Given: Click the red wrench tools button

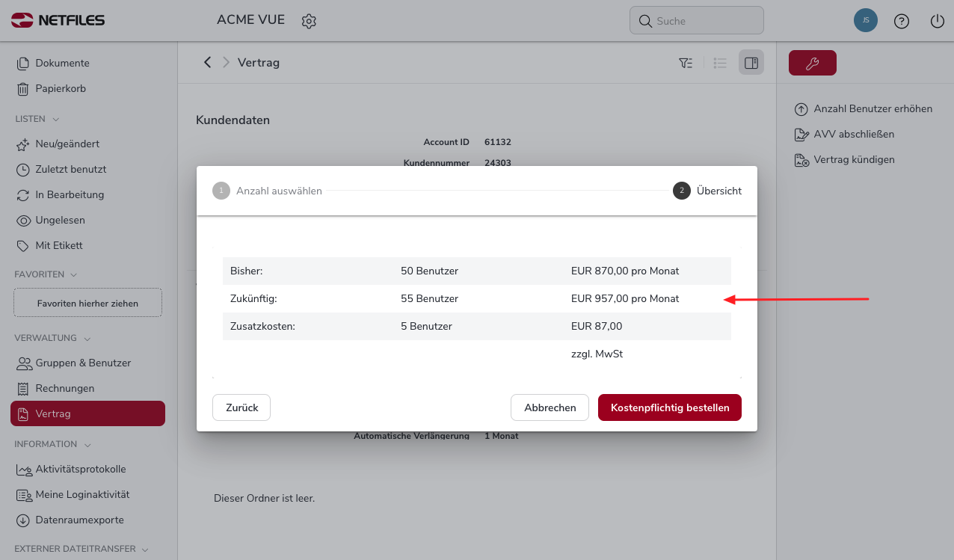Looking at the screenshot, I should point(812,64).
